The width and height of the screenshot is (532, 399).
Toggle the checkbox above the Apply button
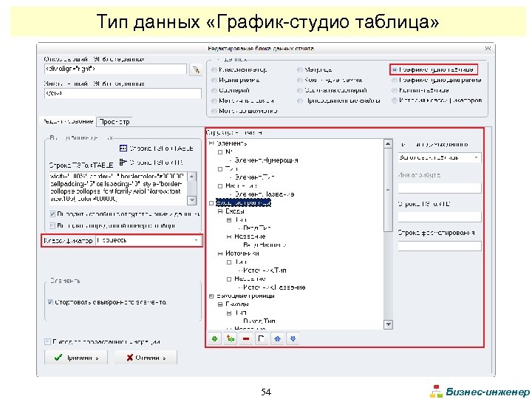47,341
